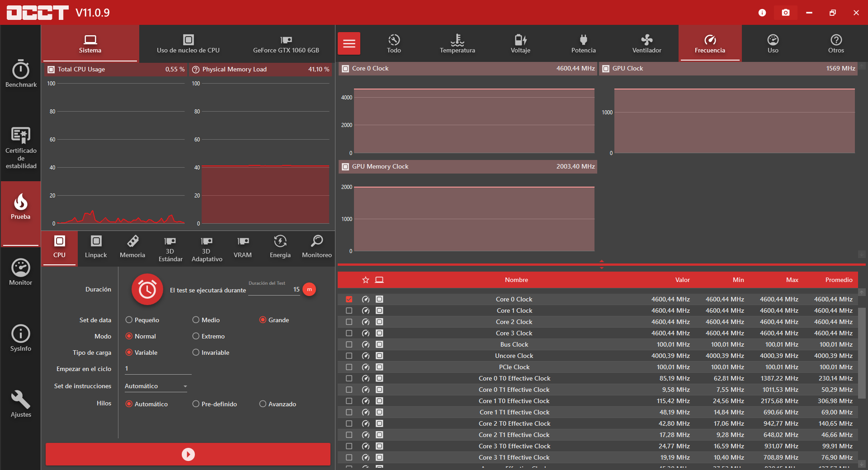The width and height of the screenshot is (868, 470).
Task: Open the Monitor section in the sidebar
Action: (x=21, y=272)
